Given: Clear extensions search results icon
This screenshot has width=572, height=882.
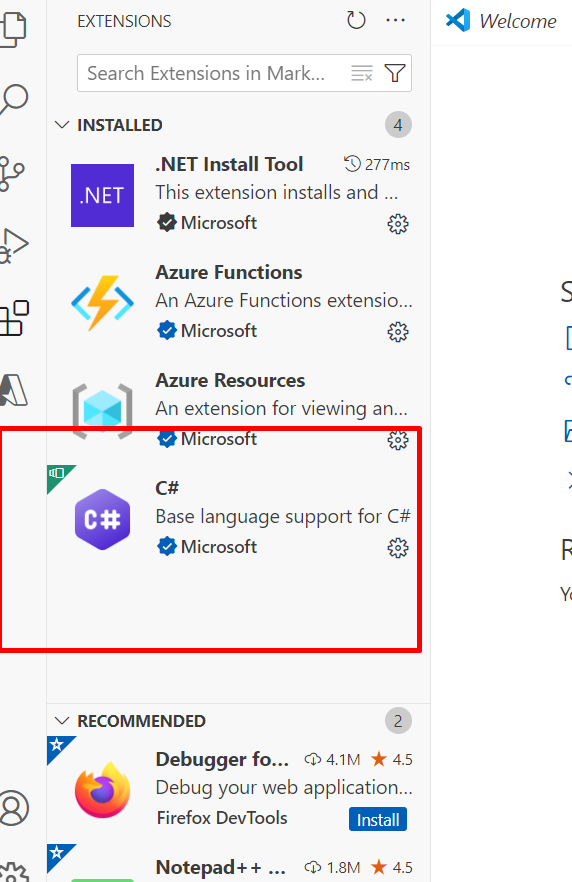Looking at the screenshot, I should coord(362,73).
